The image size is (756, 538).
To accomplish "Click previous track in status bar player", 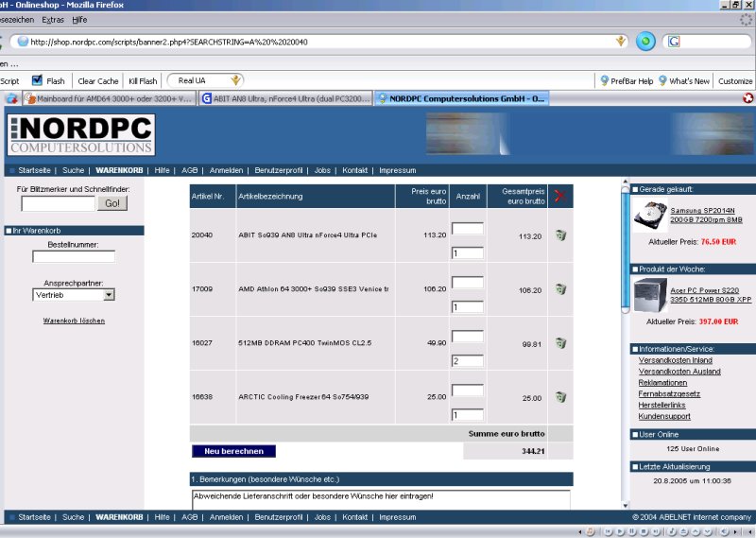I will [x=609, y=531].
